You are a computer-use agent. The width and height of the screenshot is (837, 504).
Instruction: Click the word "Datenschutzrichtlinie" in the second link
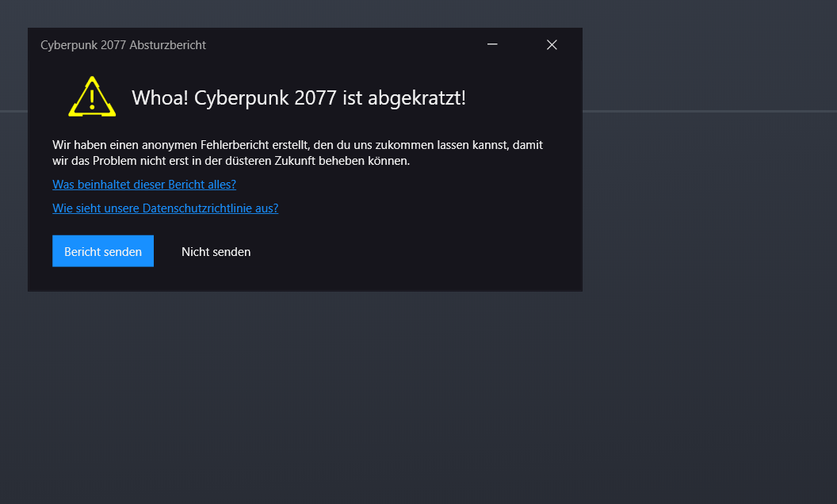coord(199,208)
